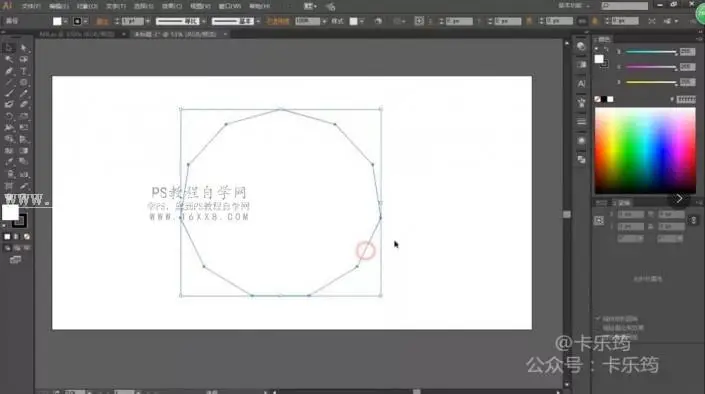Image resolution: width=705 pixels, height=394 pixels.
Task: Select the Width tool
Action: coord(9,128)
